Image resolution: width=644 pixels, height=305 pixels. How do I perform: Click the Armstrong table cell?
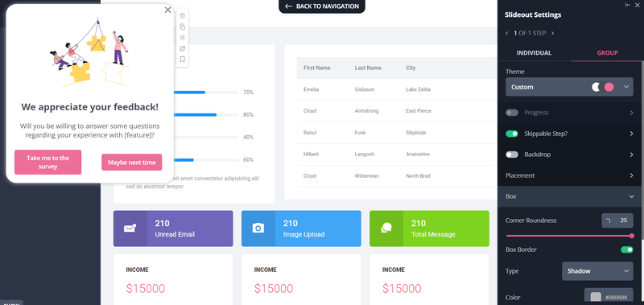(x=367, y=111)
